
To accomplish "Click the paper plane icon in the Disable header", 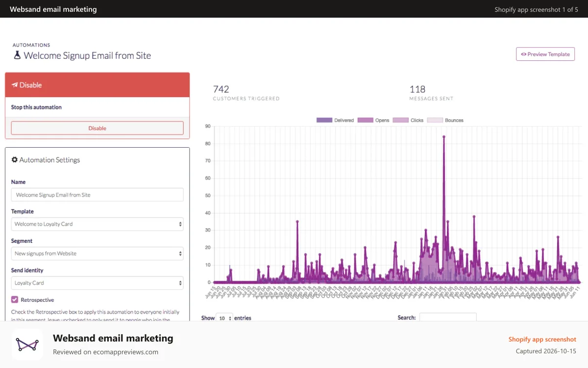I will [14, 85].
